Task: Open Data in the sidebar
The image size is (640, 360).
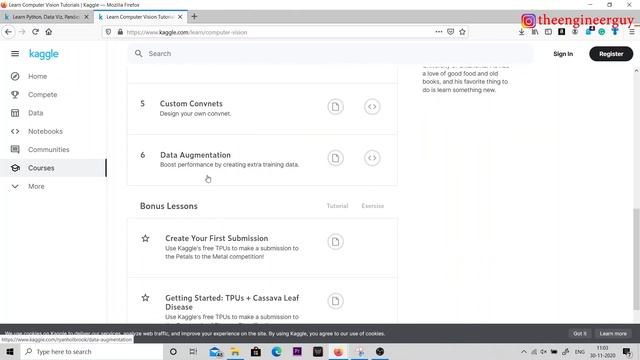Action: pyautogui.click(x=36, y=113)
